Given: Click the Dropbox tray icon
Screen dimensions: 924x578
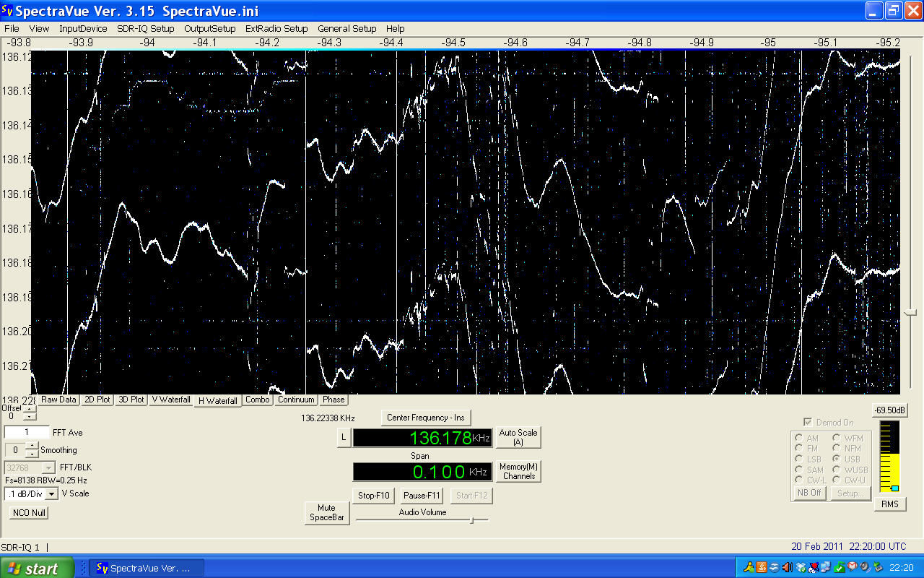Looking at the screenshot, I should (801, 568).
